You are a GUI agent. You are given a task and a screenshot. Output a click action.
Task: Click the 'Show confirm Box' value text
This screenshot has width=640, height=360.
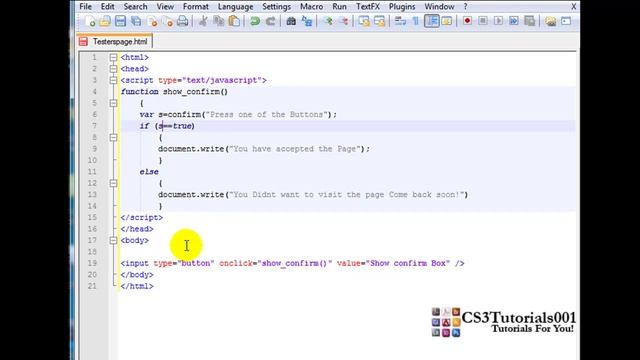[408, 263]
